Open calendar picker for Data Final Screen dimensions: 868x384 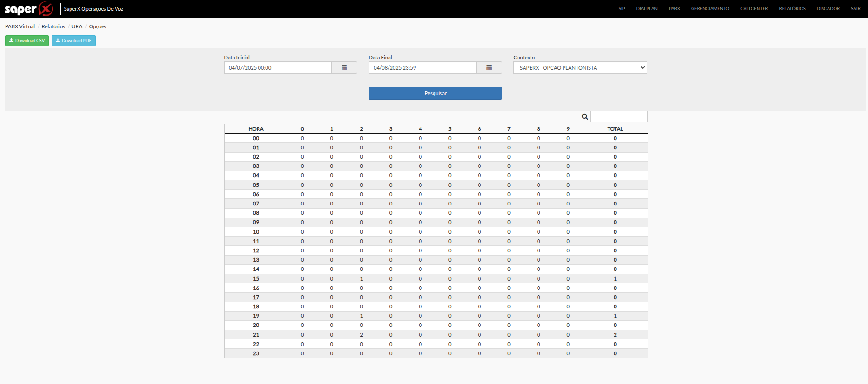(x=489, y=68)
